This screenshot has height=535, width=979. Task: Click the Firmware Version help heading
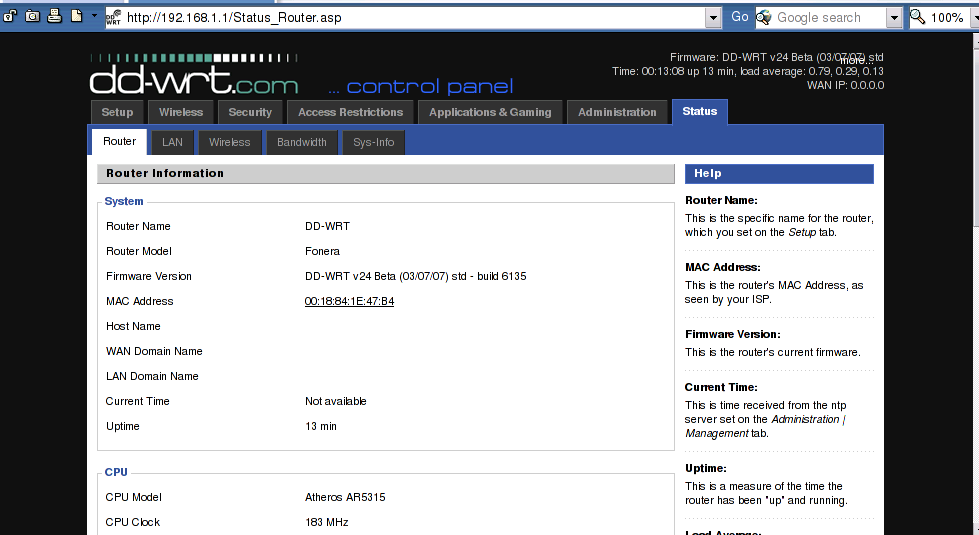click(x=732, y=334)
